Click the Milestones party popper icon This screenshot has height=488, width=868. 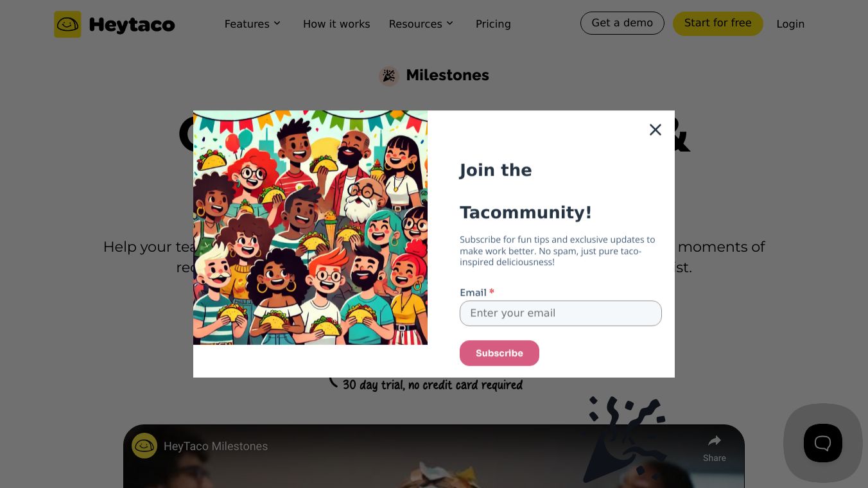(x=388, y=76)
